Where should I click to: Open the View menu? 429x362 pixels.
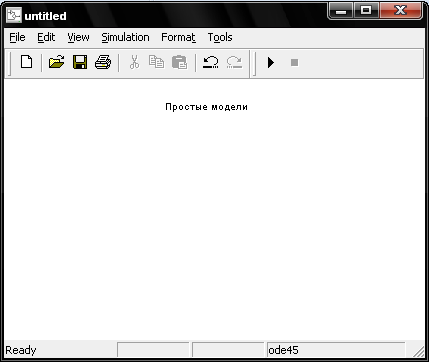click(x=78, y=37)
